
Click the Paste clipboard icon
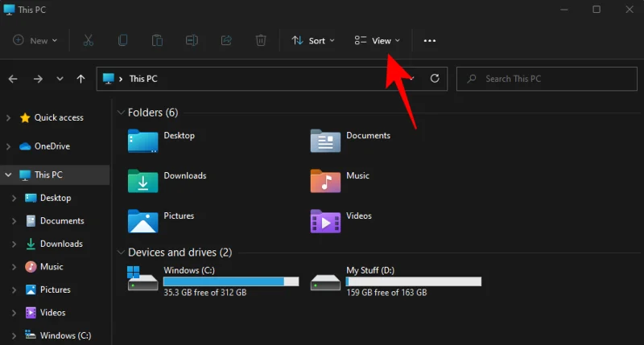[x=157, y=40]
